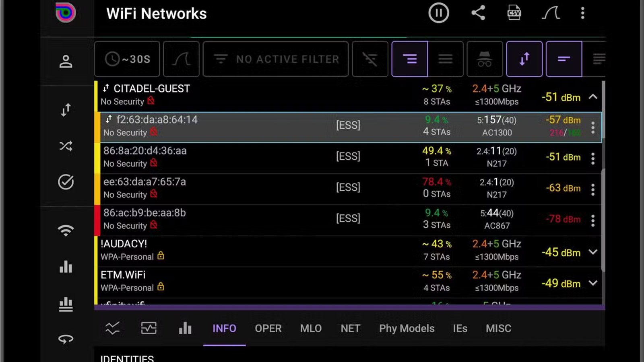Open the user profile sidebar icon
Image resolution: width=644 pixels, height=362 pixels.
click(66, 62)
